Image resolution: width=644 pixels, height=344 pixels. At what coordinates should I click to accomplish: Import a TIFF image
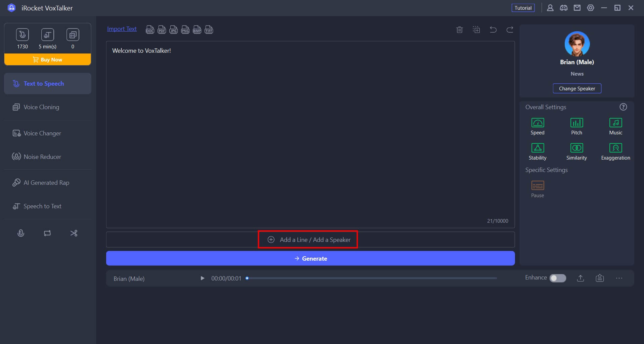tap(209, 30)
